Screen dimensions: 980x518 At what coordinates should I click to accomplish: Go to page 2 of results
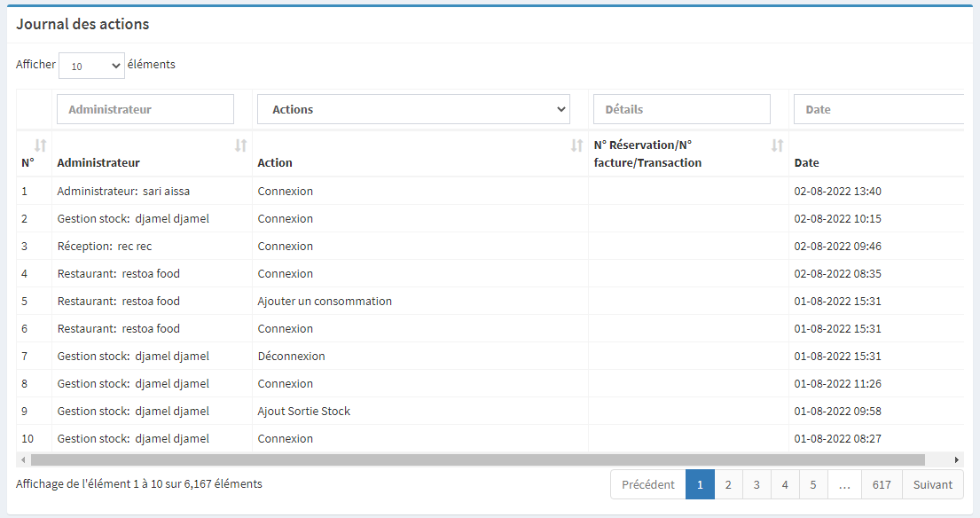pyautogui.click(x=728, y=484)
